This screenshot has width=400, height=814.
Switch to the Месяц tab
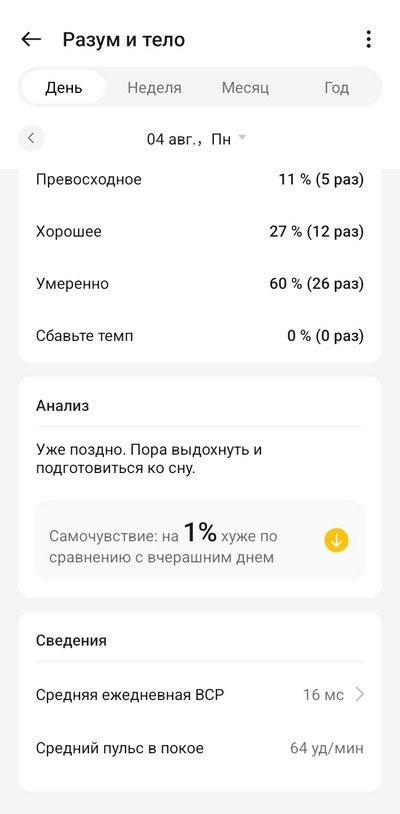(245, 87)
